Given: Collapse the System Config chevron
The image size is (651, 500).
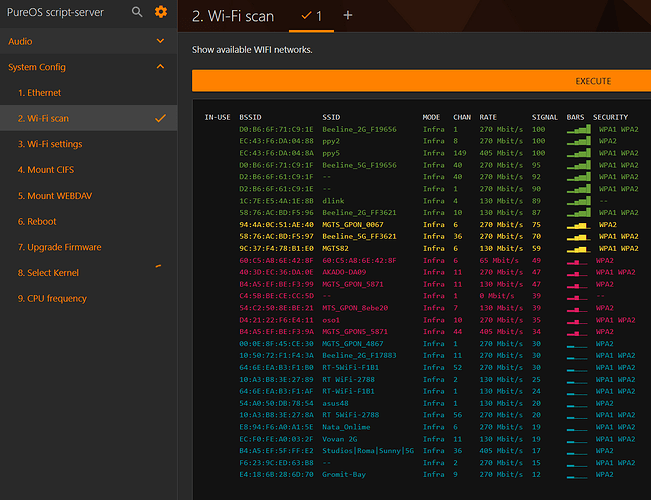Looking at the screenshot, I should pos(160,66).
